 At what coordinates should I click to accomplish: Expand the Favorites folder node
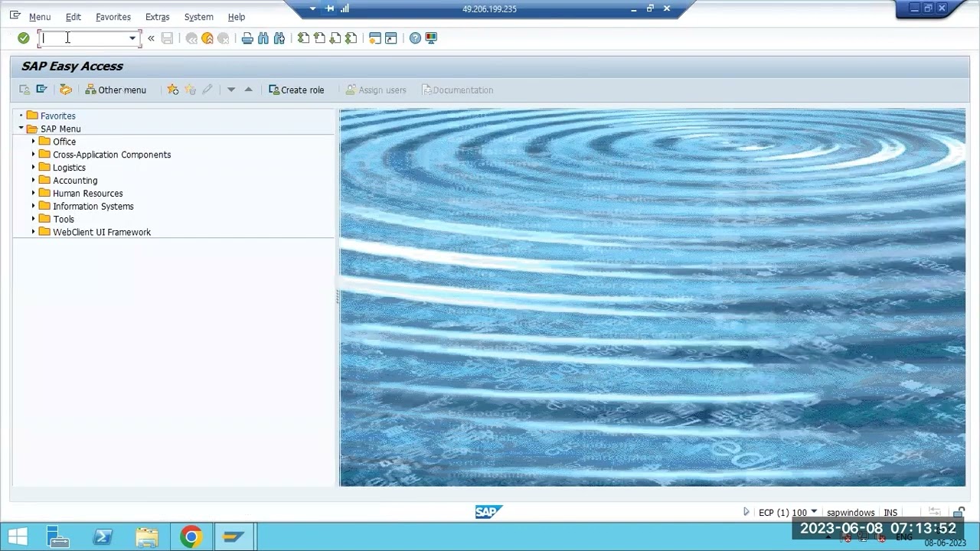pos(21,116)
